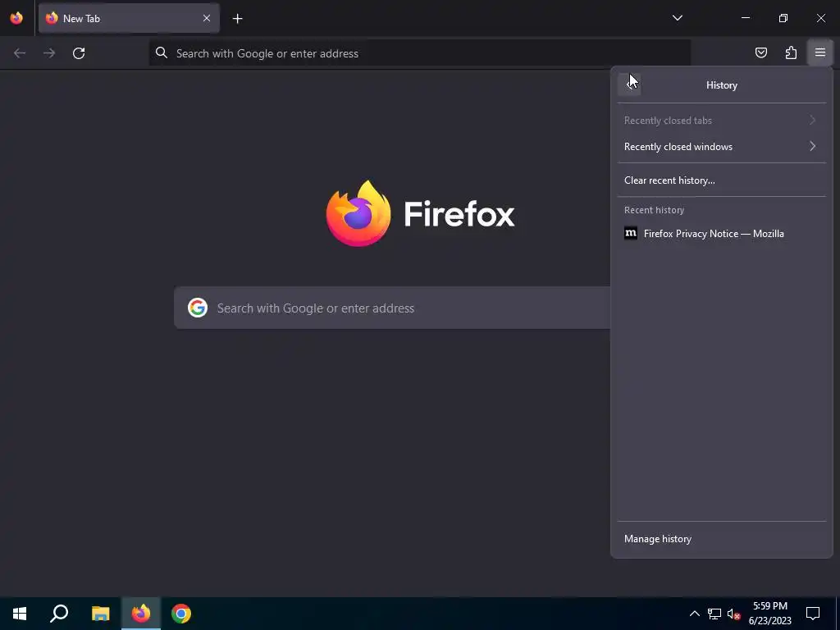This screenshot has width=840, height=630.
Task: Open Windows Start menu
Action: click(x=20, y=614)
